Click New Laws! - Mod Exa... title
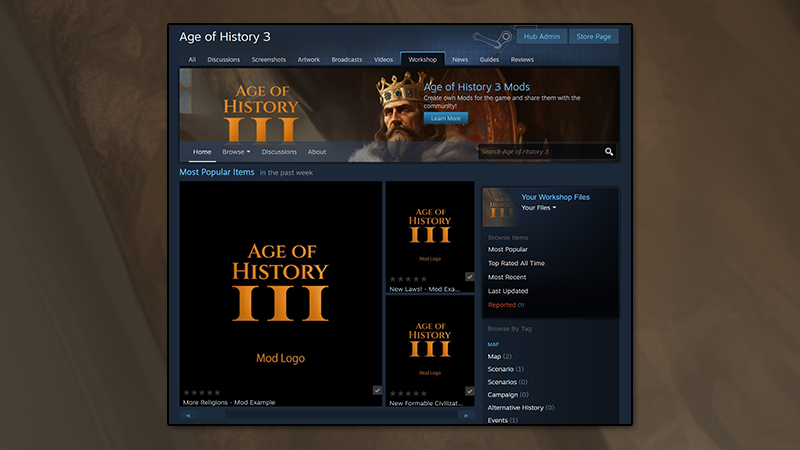The image size is (800, 450). tap(424, 289)
